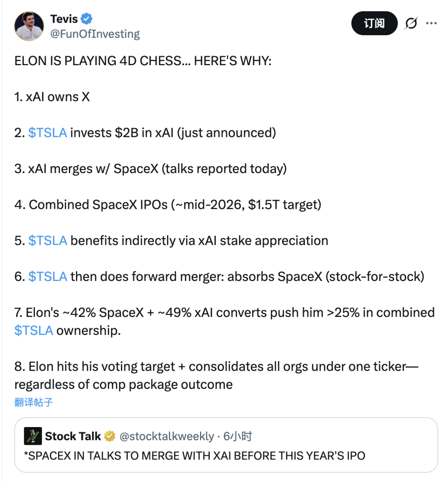Click $TSLA in the 'invests $2B' line

point(47,133)
